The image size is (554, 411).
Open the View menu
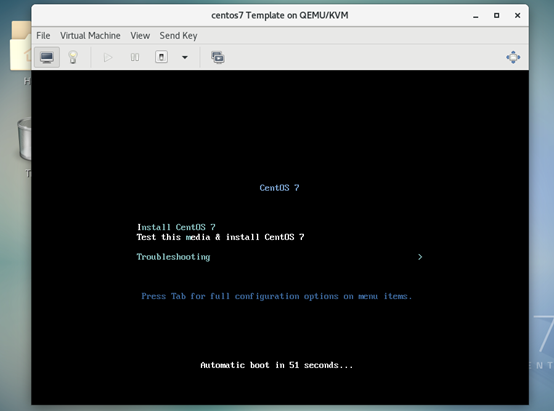click(140, 36)
